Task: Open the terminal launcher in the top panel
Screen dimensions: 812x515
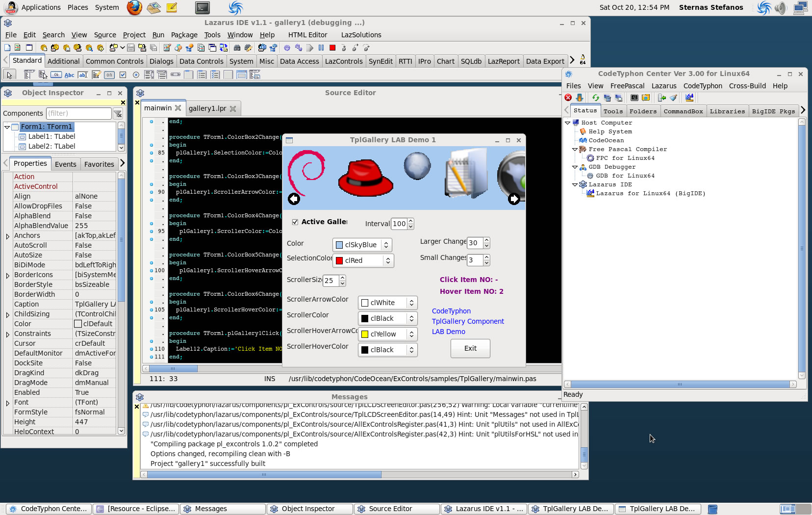Action: point(202,7)
